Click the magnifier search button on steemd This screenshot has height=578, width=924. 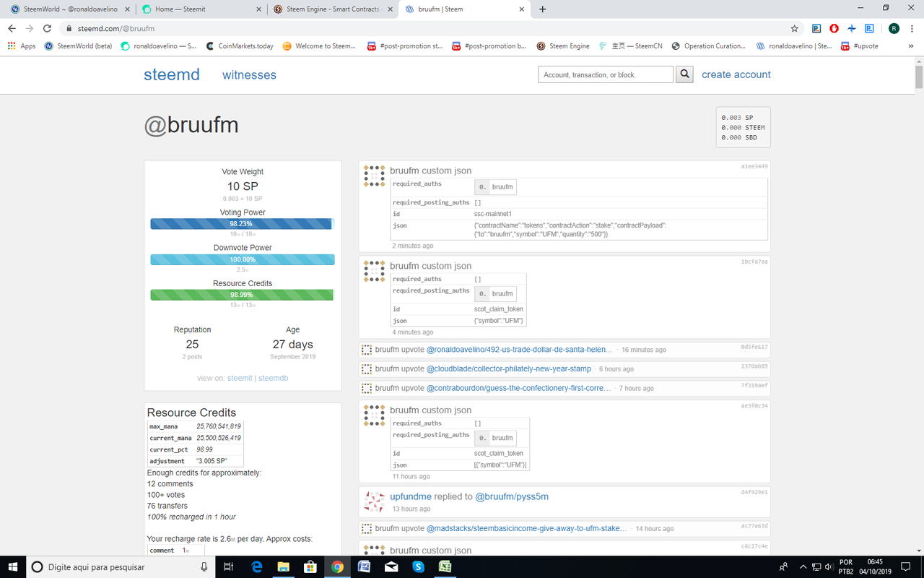pyautogui.click(x=684, y=74)
